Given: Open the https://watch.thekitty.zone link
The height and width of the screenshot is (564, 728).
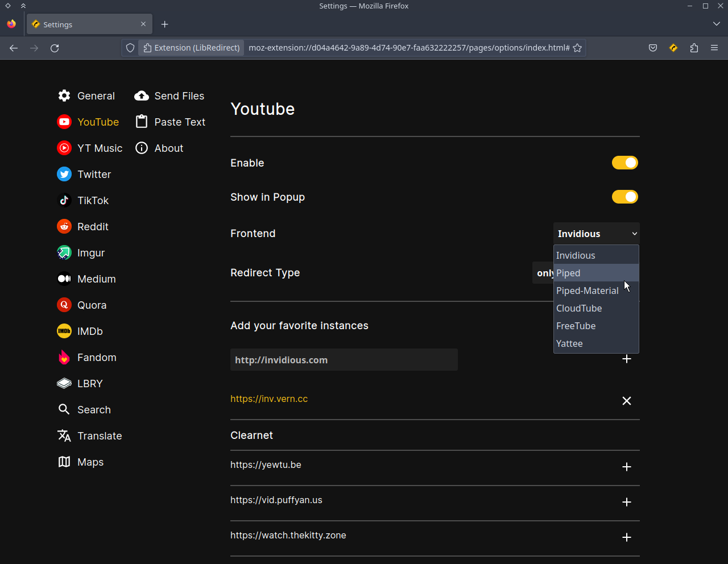Looking at the screenshot, I should tap(288, 536).
